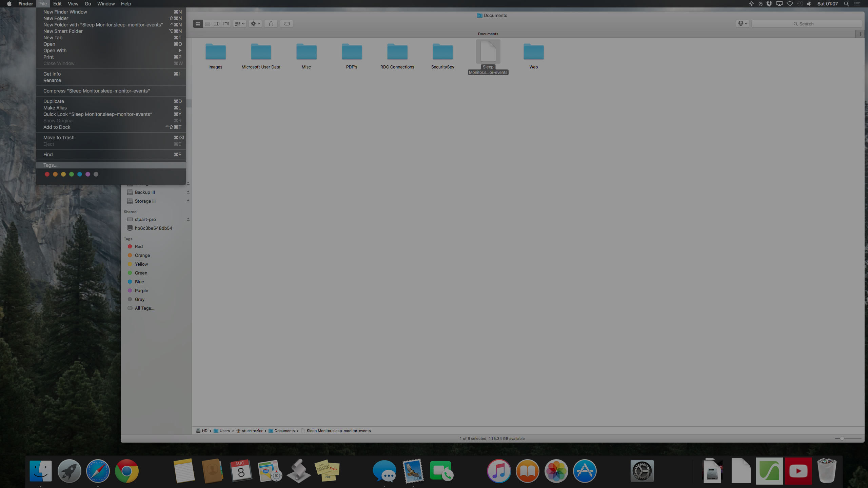Apply green tag swatch in File menu
This screenshot has width=868, height=488.
(72, 174)
